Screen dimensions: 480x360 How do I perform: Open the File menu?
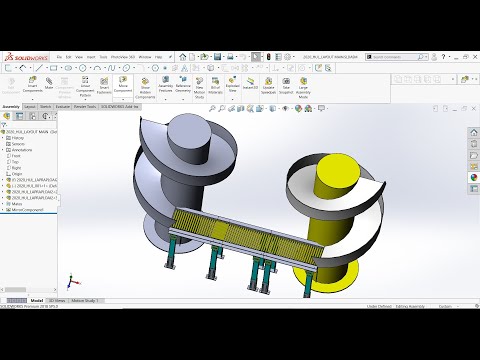59,57
